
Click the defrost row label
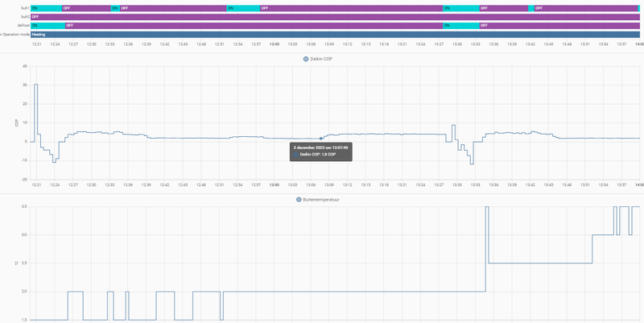(x=24, y=26)
